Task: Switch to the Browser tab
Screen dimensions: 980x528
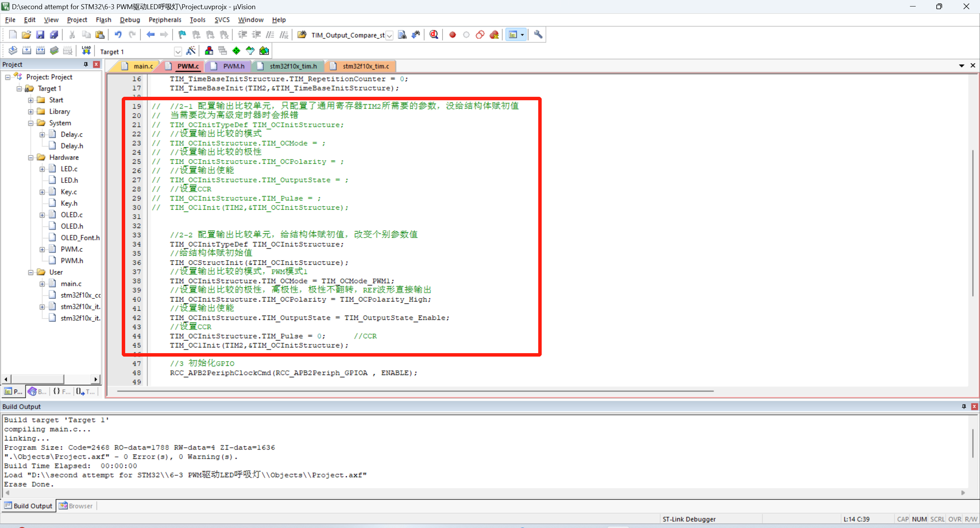Action: (76, 506)
